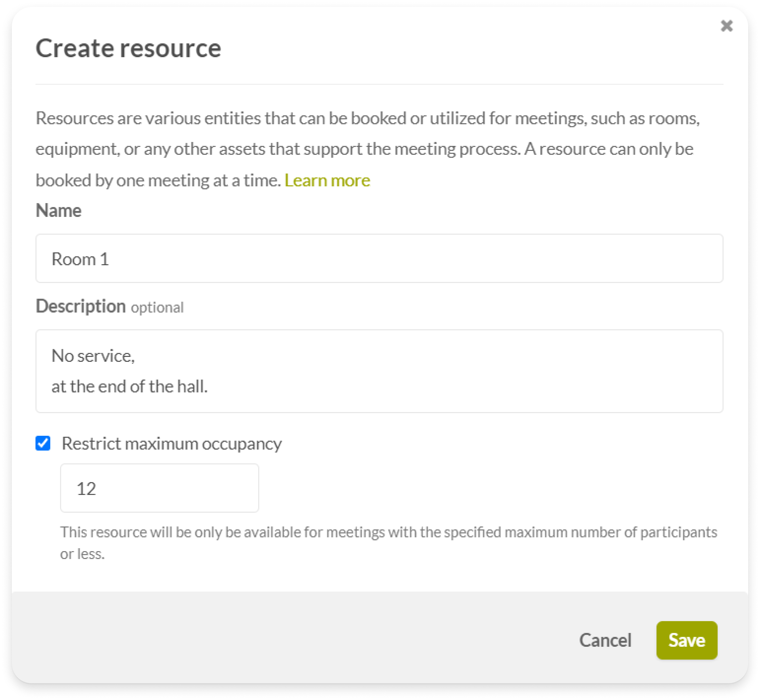Click the maximum occupancy number field

point(159,488)
